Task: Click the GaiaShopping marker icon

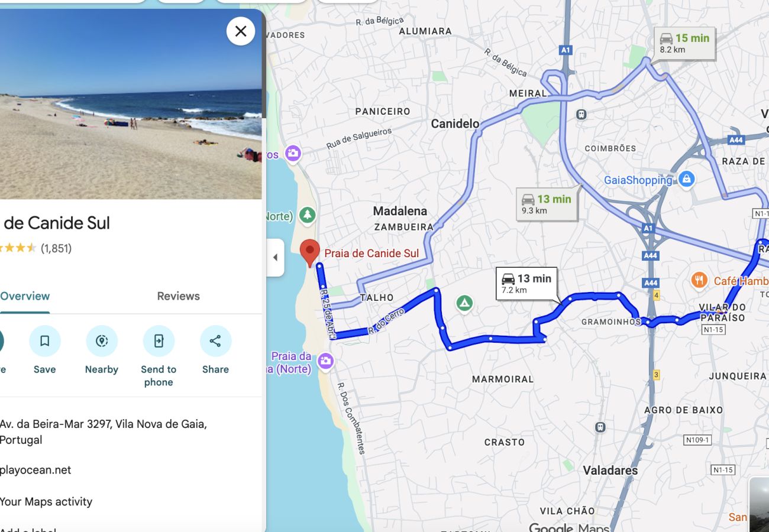Action: 686,179
